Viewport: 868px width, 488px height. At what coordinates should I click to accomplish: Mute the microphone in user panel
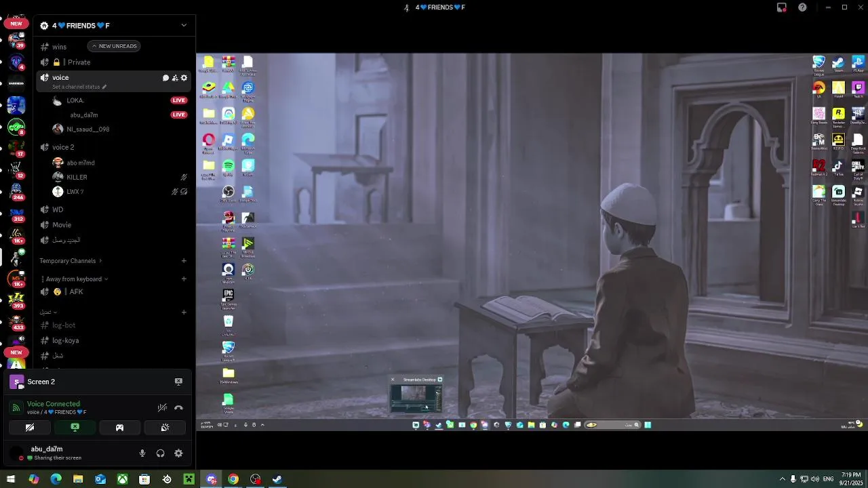[142, 453]
